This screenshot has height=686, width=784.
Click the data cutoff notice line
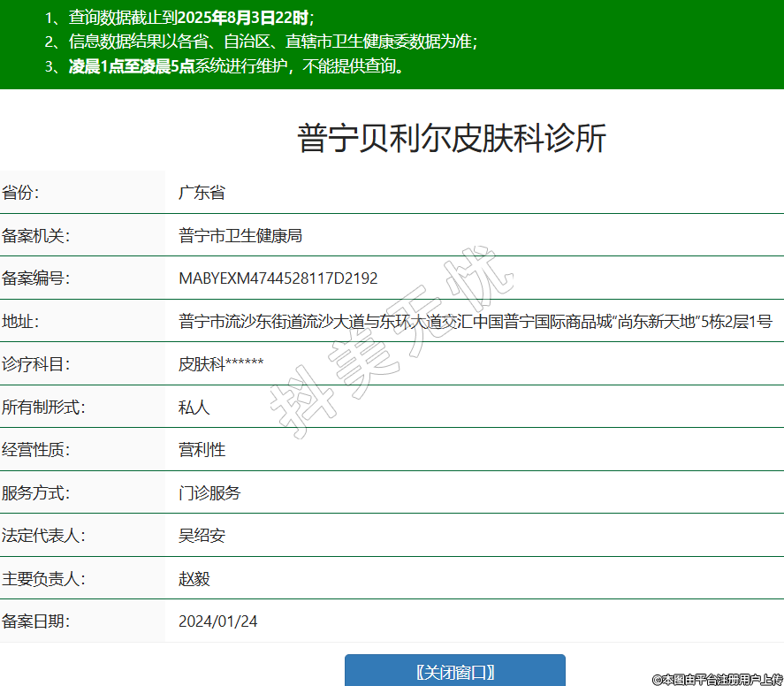pos(179,17)
